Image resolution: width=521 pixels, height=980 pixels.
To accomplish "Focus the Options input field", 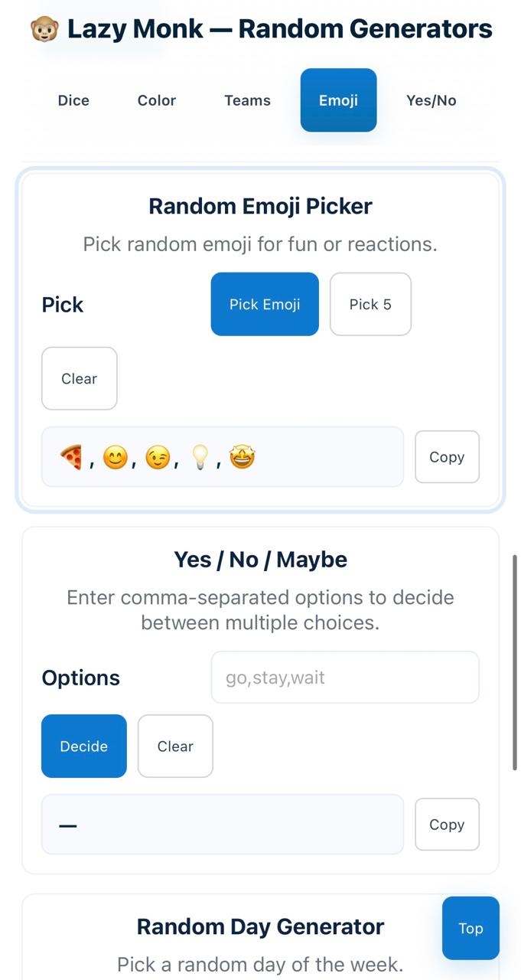I will [x=345, y=678].
